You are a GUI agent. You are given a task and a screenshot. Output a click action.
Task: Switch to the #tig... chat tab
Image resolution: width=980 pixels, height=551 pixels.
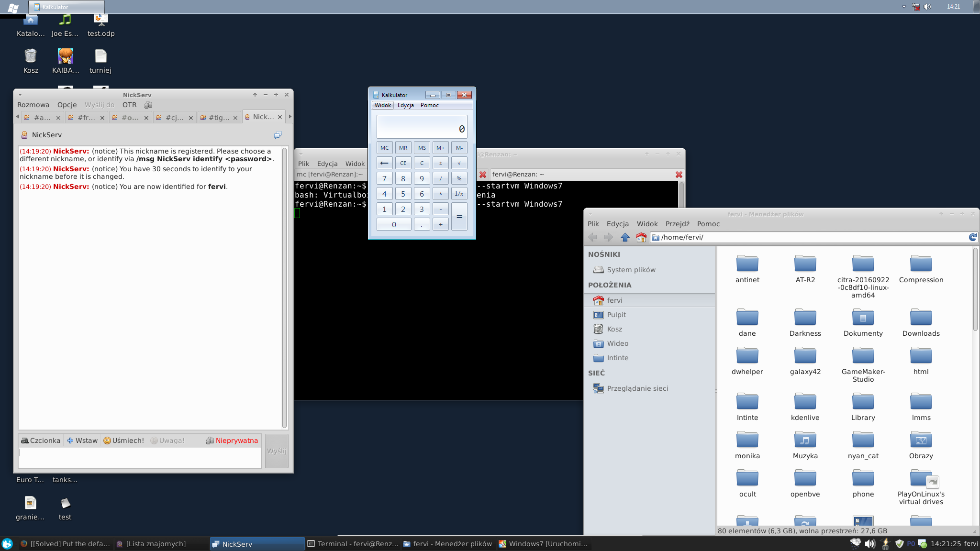pos(218,117)
